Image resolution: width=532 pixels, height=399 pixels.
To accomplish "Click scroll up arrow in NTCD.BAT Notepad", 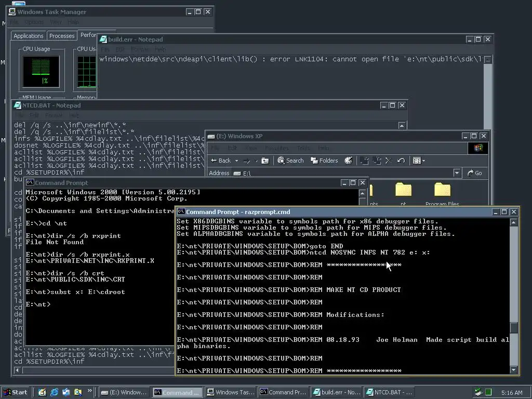I will coord(402,126).
